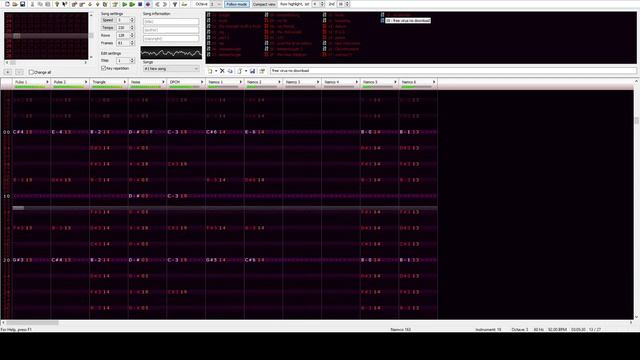Copy selection using toolbar copy icon
Screen dimensions: 640x360
click(40, 4)
